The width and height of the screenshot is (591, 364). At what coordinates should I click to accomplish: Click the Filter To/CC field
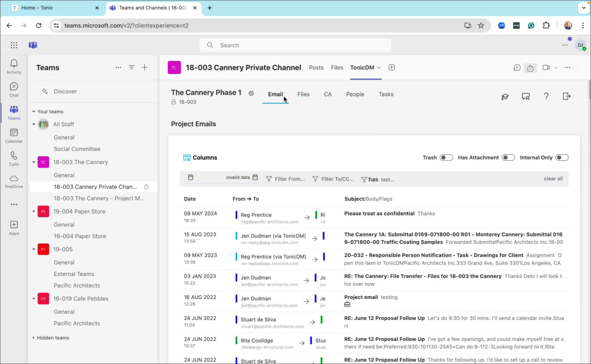point(333,179)
